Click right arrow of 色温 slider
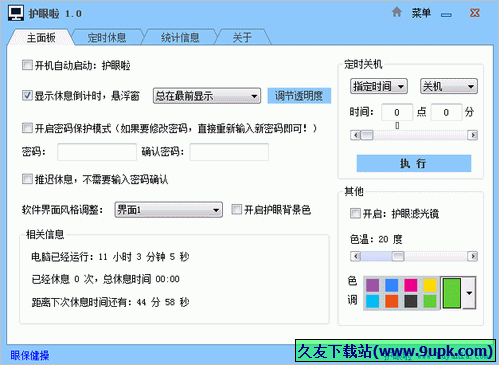This screenshot has width=499, height=365. coord(472,256)
